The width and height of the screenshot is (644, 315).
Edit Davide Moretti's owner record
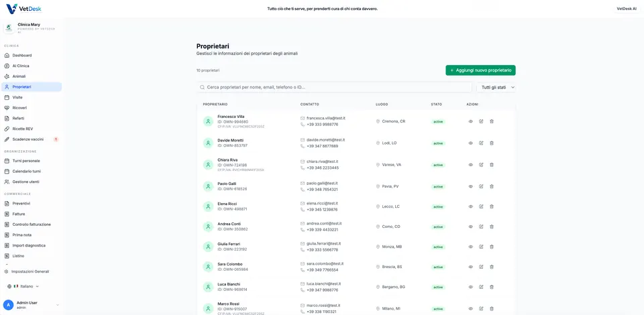click(x=481, y=143)
